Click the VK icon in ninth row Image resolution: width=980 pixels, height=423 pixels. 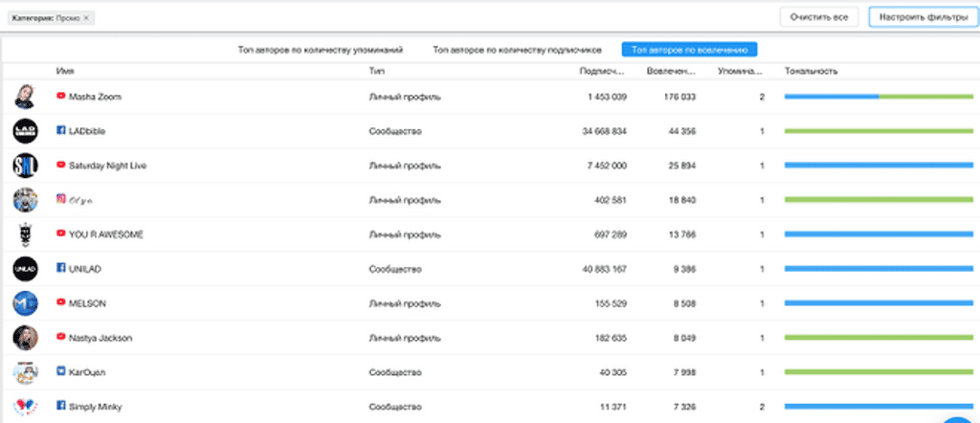coord(60,370)
